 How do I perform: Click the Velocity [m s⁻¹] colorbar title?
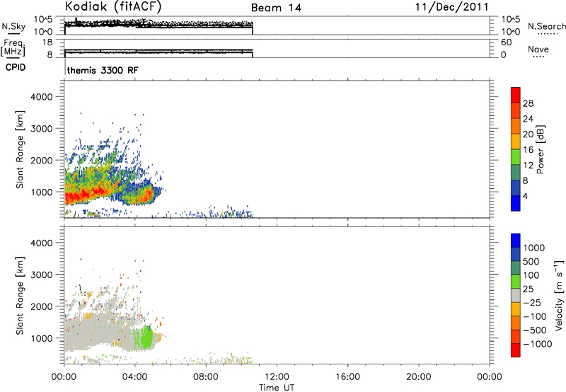tap(559, 295)
